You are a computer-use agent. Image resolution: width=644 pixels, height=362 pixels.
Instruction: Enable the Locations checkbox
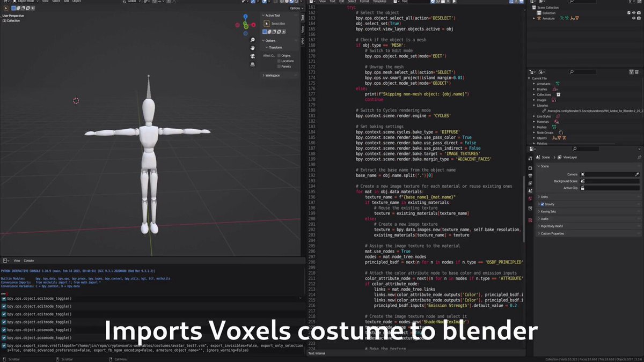[279, 61]
